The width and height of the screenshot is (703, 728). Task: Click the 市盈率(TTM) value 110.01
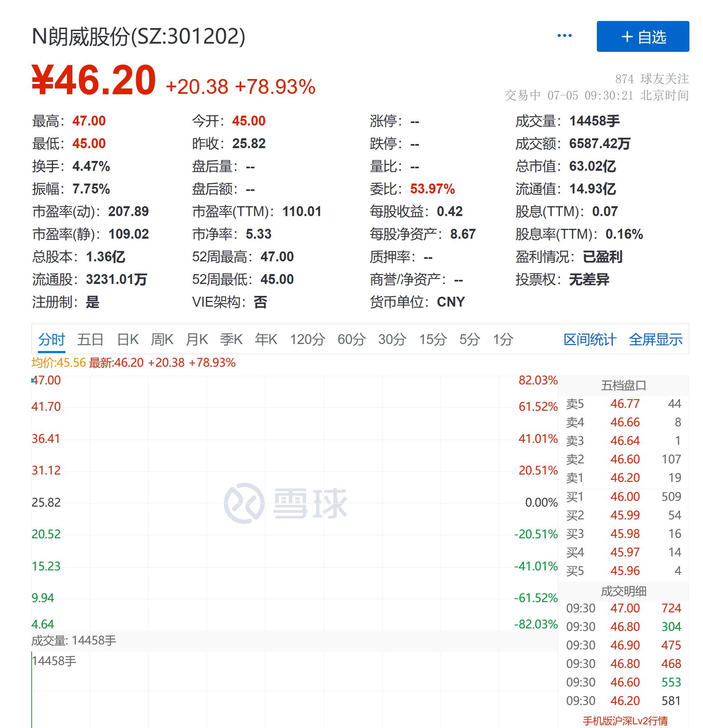(x=302, y=212)
